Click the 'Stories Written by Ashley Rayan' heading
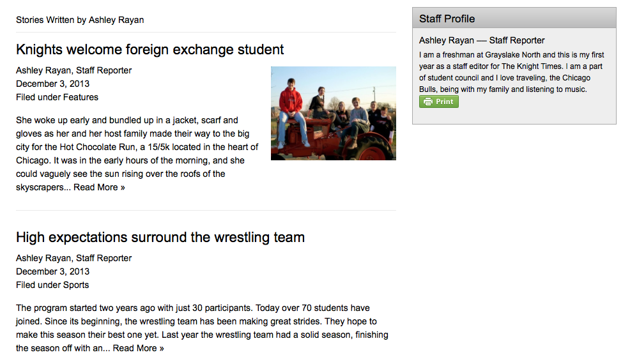This screenshot has height=364, width=623. coord(80,20)
